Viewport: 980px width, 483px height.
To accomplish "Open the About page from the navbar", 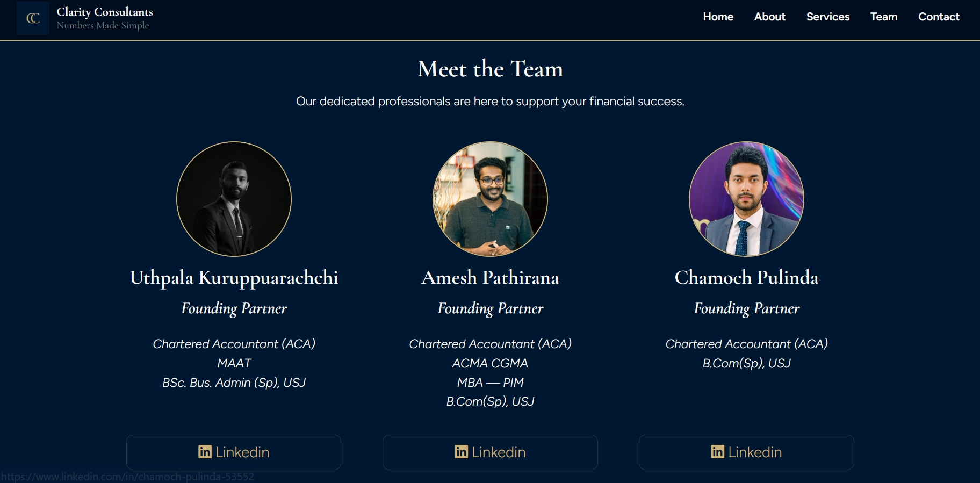I will pos(769,17).
